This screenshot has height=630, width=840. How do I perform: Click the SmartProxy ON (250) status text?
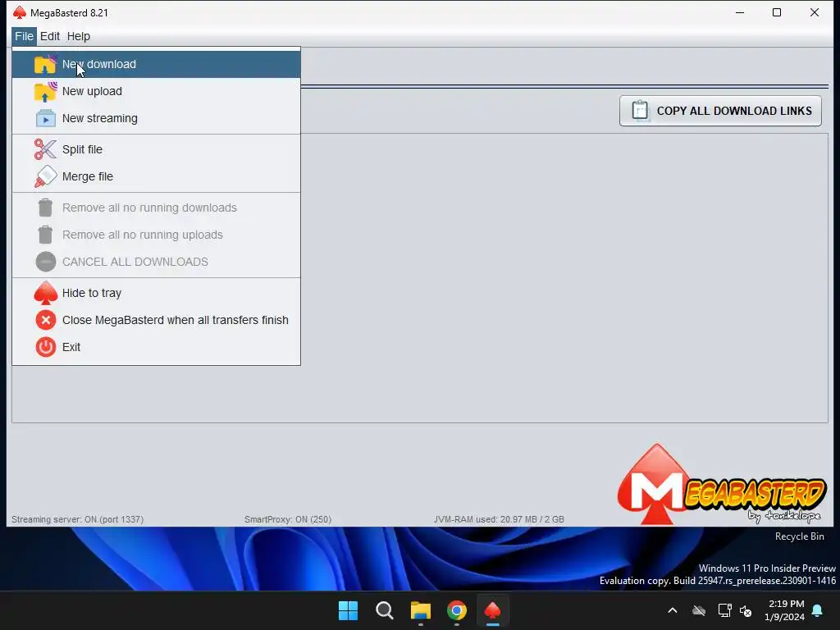click(288, 519)
